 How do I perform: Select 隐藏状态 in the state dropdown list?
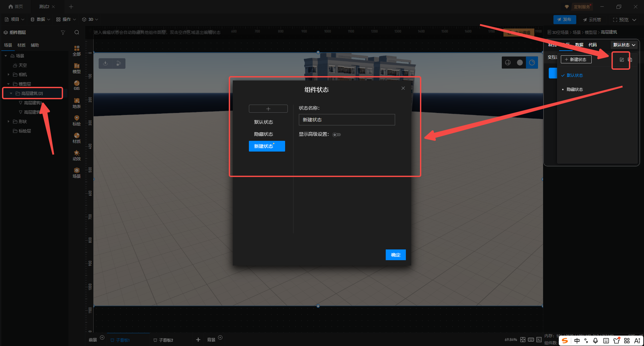[575, 90]
